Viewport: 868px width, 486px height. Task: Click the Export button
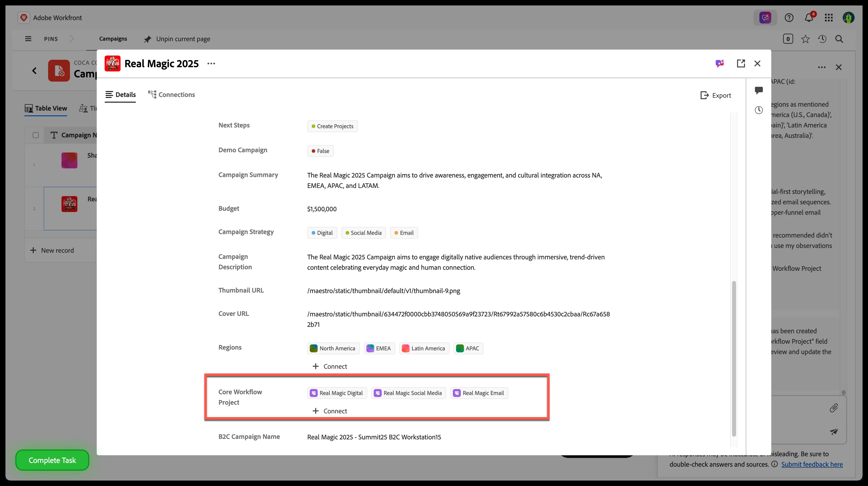pyautogui.click(x=715, y=95)
